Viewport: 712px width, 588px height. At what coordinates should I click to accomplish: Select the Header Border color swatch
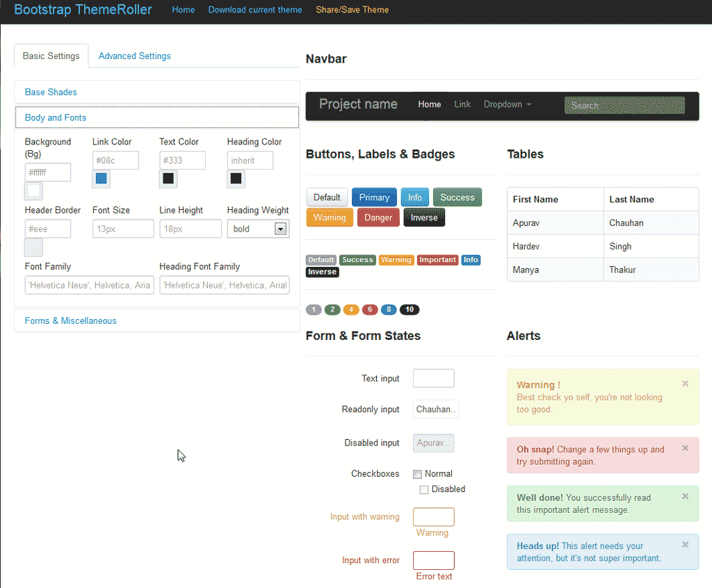coord(33,247)
